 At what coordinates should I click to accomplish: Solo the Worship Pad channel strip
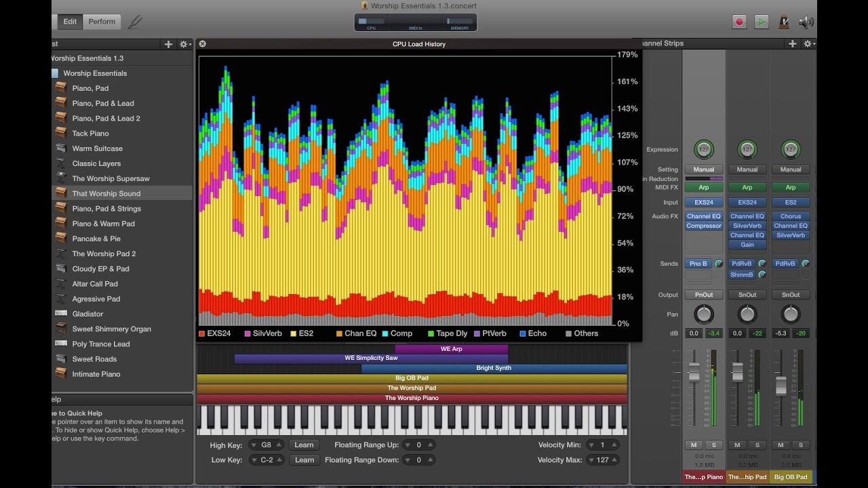pyautogui.click(x=757, y=445)
